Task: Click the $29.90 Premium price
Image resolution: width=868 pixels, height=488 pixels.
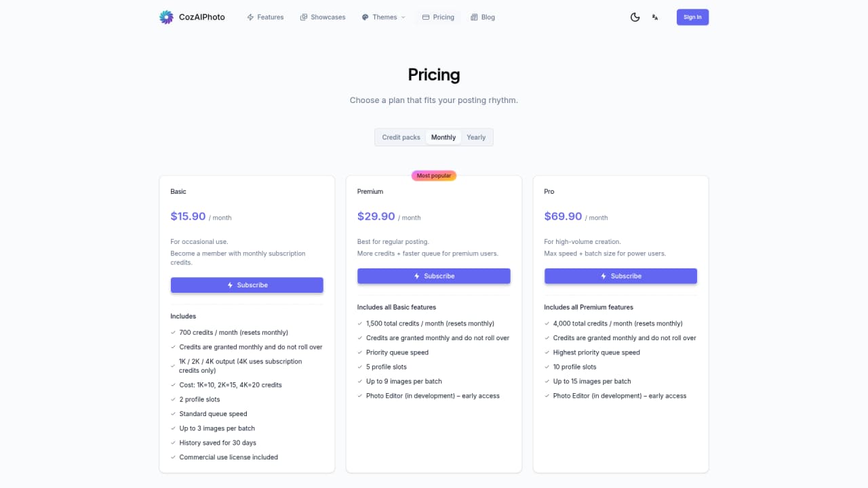Action: (376, 216)
